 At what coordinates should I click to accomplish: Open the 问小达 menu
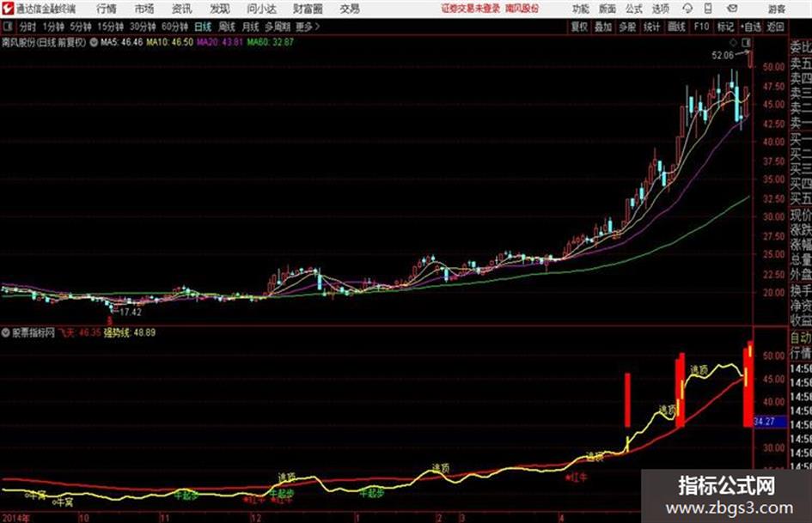(x=261, y=9)
